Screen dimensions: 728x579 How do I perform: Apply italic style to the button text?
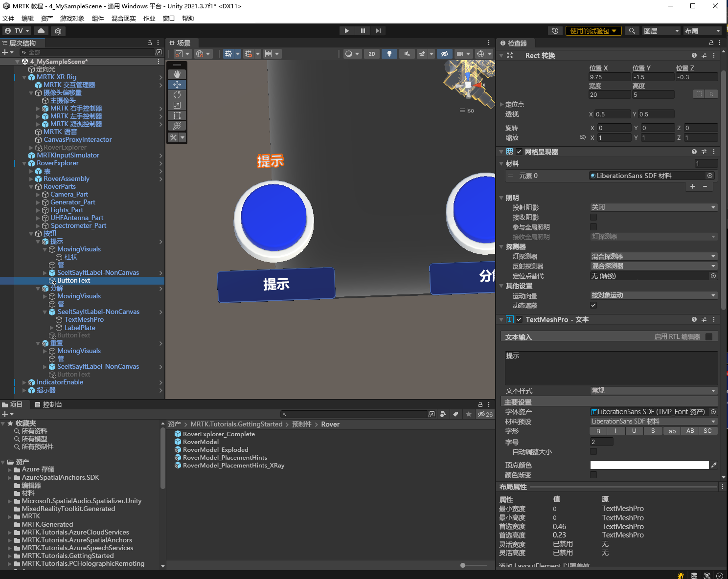click(616, 430)
